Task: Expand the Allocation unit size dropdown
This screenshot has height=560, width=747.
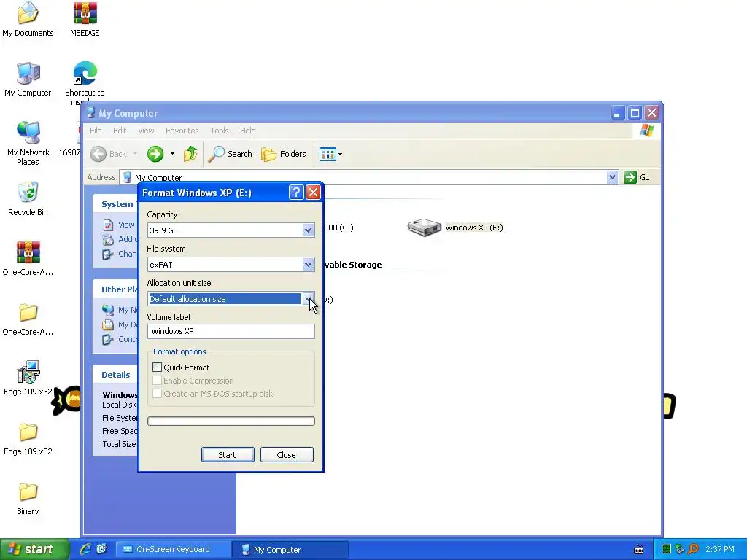Action: 309,299
